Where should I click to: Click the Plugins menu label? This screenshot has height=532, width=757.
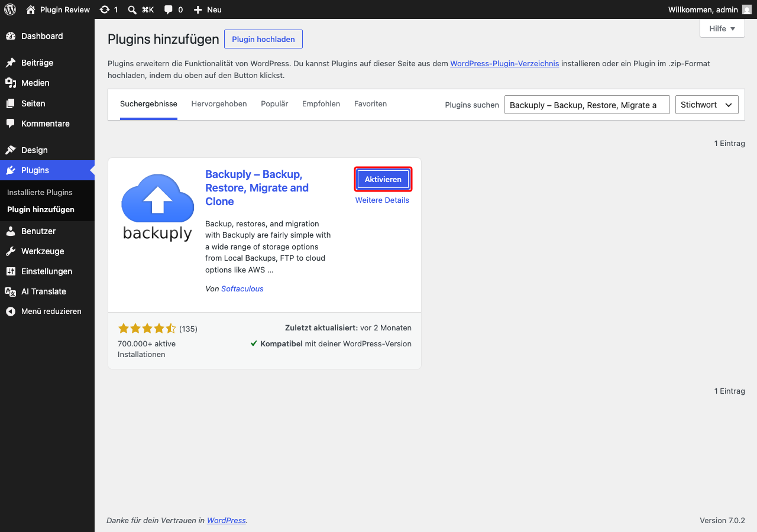click(x=35, y=170)
